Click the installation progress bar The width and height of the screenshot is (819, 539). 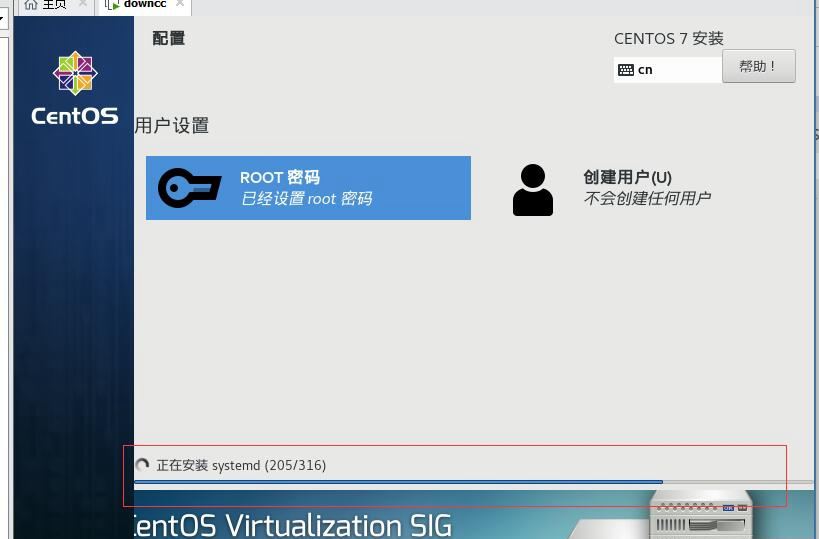[473, 482]
